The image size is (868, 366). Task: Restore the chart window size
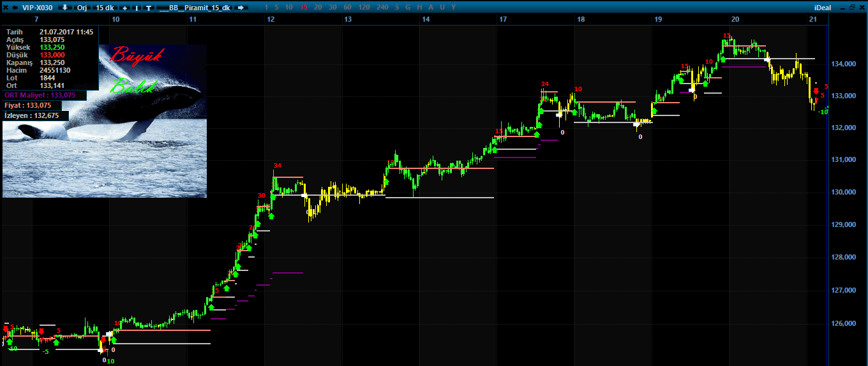(851, 7)
